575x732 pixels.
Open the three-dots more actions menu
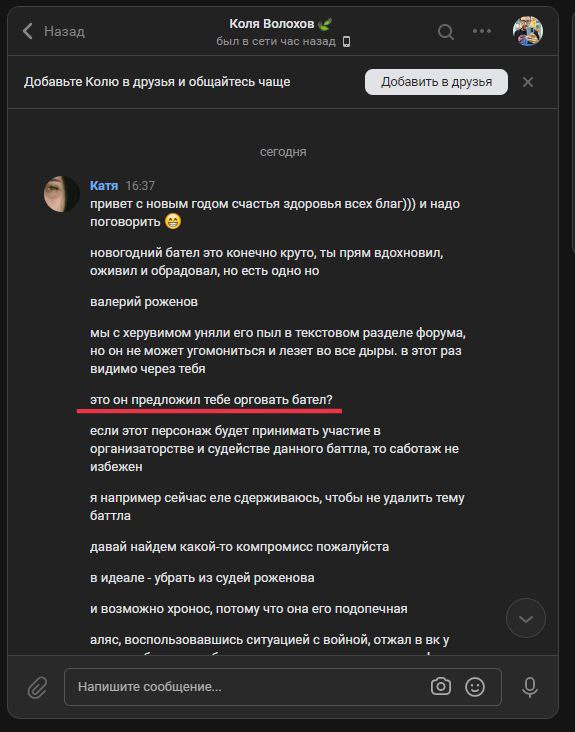click(x=482, y=31)
